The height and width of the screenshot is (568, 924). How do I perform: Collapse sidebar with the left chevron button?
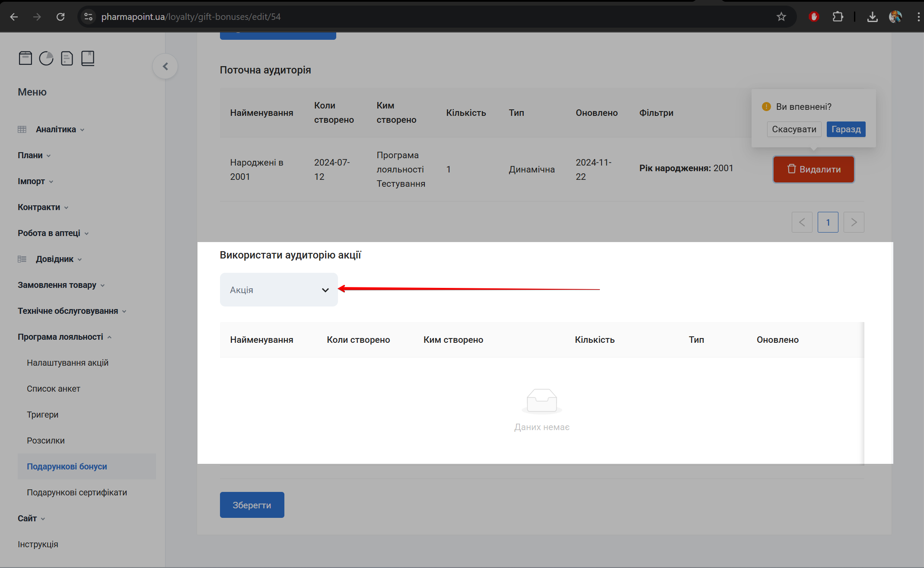pyautogui.click(x=165, y=66)
